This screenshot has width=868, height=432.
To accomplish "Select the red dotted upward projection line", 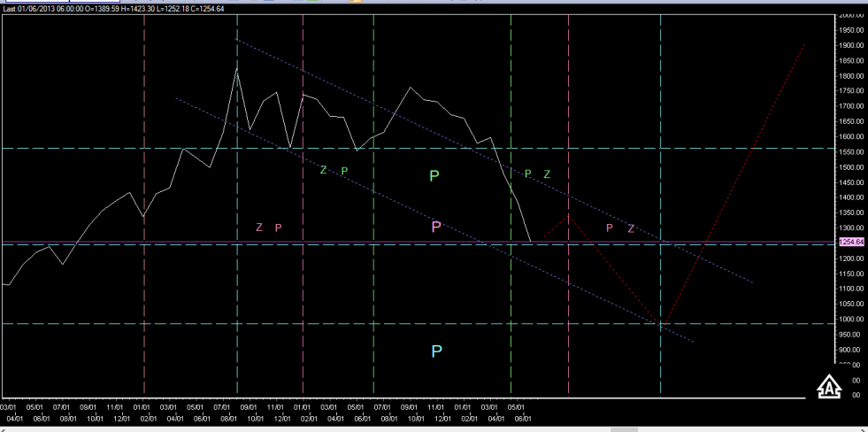I will point(734,184).
